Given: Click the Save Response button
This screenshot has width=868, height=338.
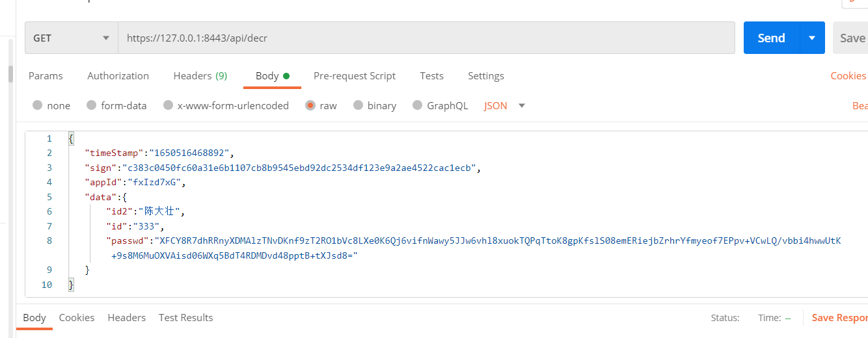Looking at the screenshot, I should pyautogui.click(x=840, y=318).
